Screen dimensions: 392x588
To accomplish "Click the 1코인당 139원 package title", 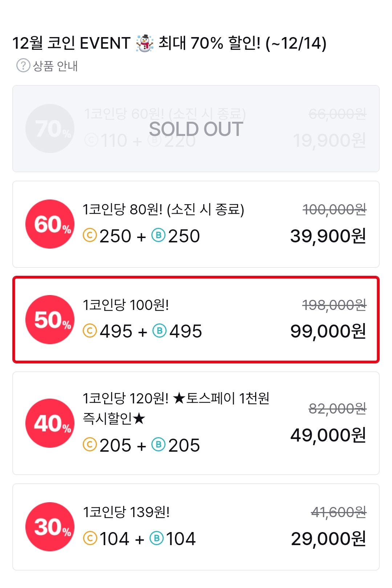I will pyautogui.click(x=126, y=512).
